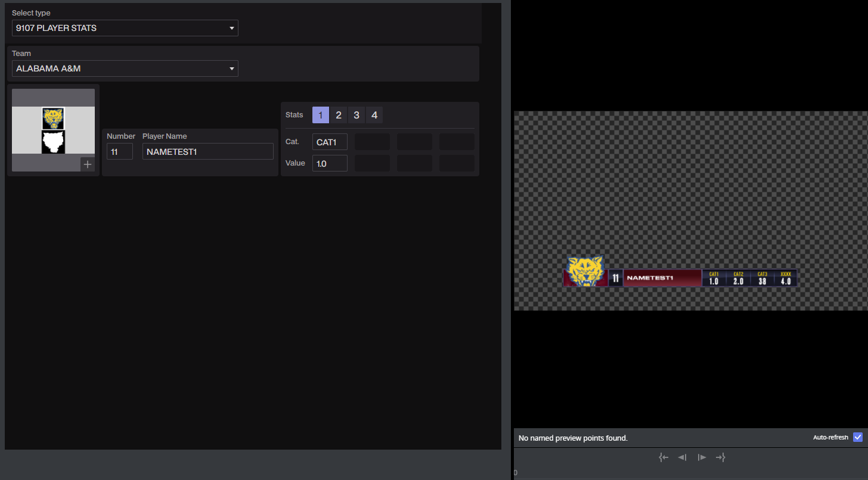Screen dimensions: 868x480
Task: Jump to first preview point with the brace-arrow icon
Action: coord(664,457)
